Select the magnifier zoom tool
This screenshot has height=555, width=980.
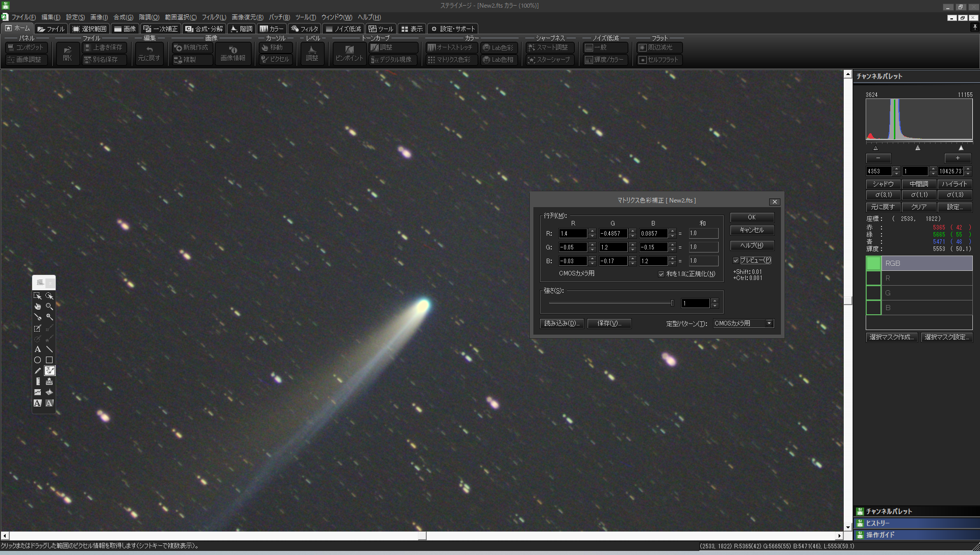pyautogui.click(x=50, y=307)
